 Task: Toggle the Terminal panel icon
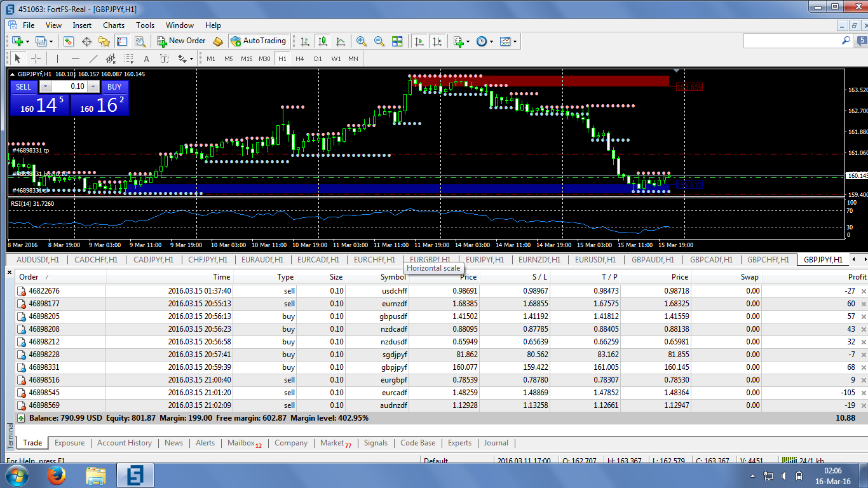pyautogui.click(x=122, y=41)
